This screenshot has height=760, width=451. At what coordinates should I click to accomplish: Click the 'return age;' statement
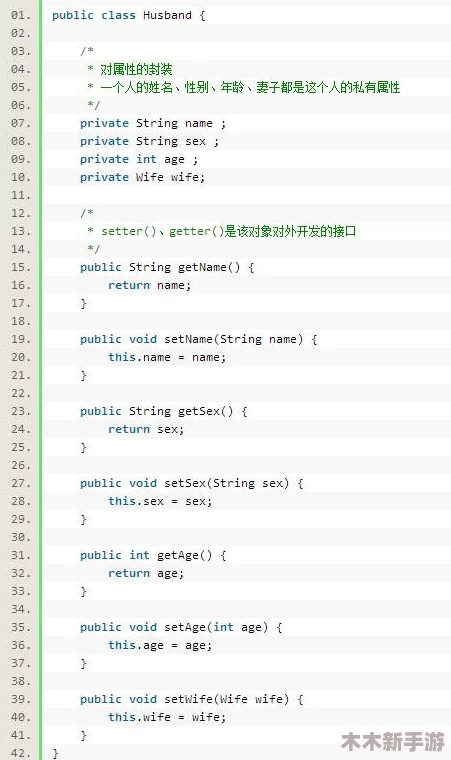coord(146,573)
